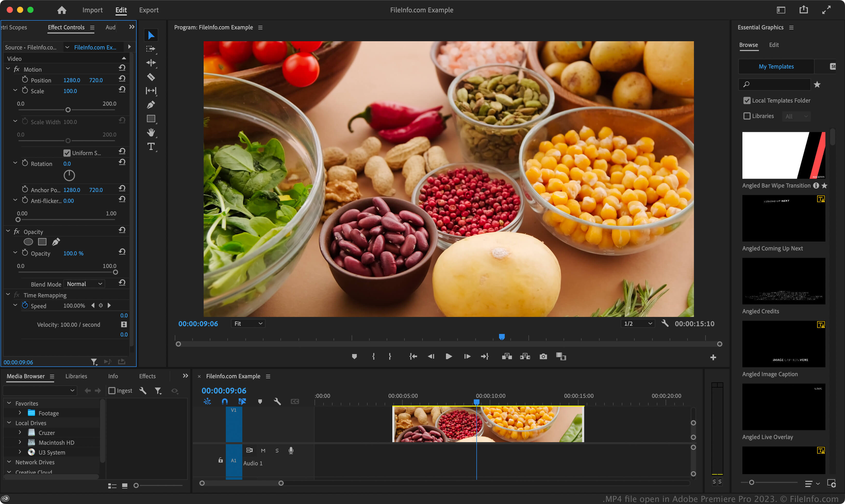This screenshot has height=504, width=845.
Task: Click the Add Marker button in Program monitor
Action: click(354, 356)
